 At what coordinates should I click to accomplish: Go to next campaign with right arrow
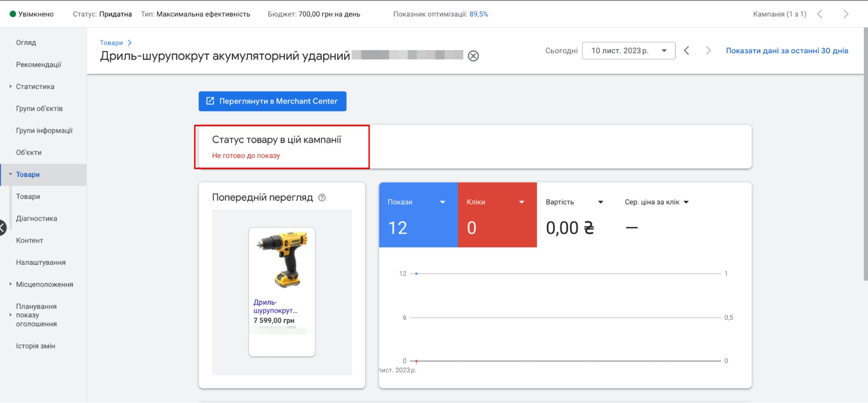coord(846,13)
